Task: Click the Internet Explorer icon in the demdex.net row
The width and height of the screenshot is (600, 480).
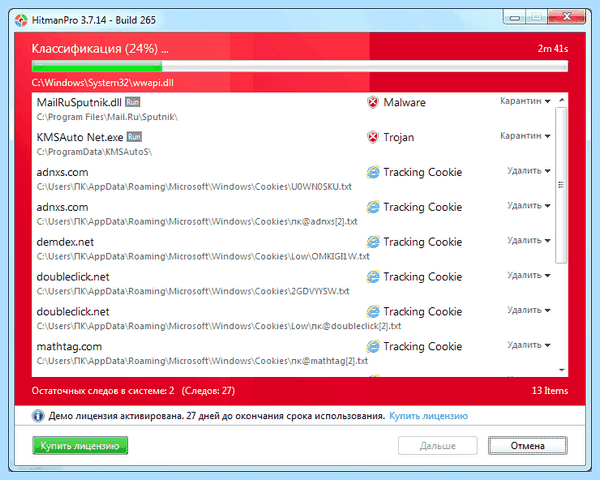Action: 373,242
